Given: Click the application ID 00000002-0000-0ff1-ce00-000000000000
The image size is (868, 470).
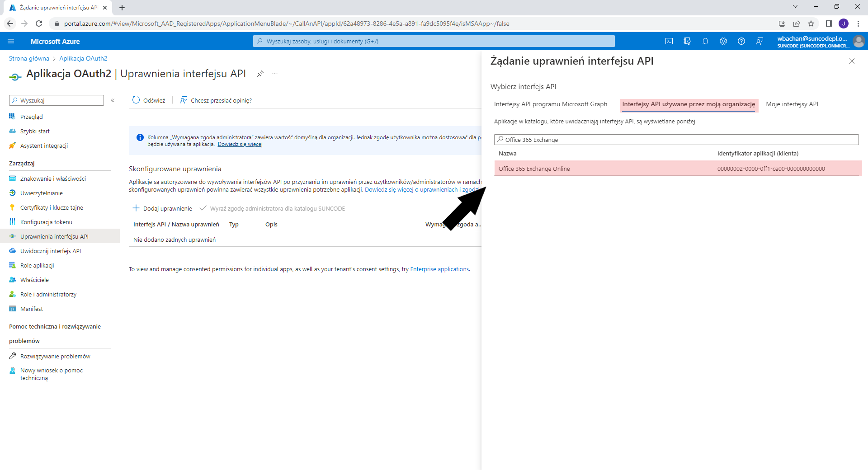Looking at the screenshot, I should 771,169.
